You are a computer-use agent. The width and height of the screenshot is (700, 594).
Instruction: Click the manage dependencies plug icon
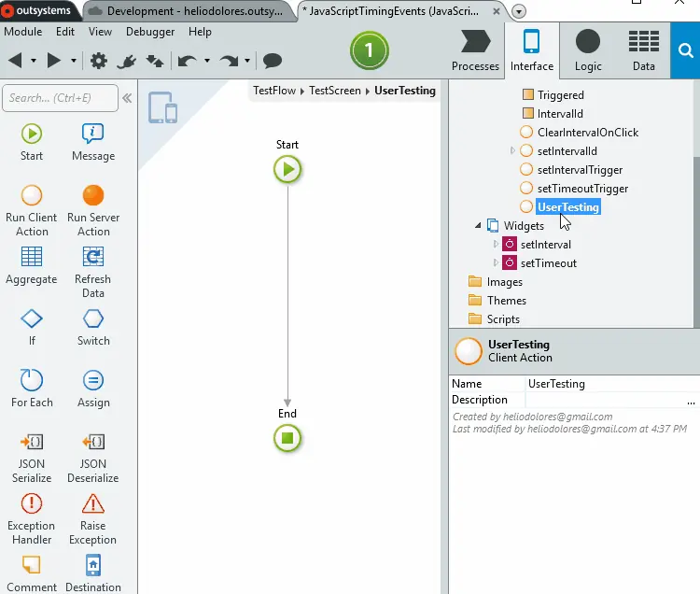(126, 61)
